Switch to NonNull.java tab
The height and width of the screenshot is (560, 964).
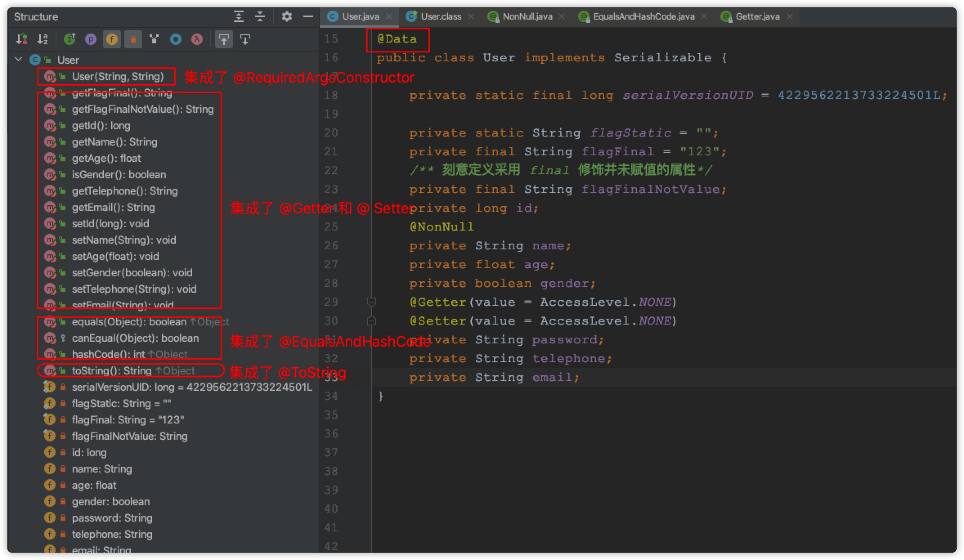pos(527,16)
